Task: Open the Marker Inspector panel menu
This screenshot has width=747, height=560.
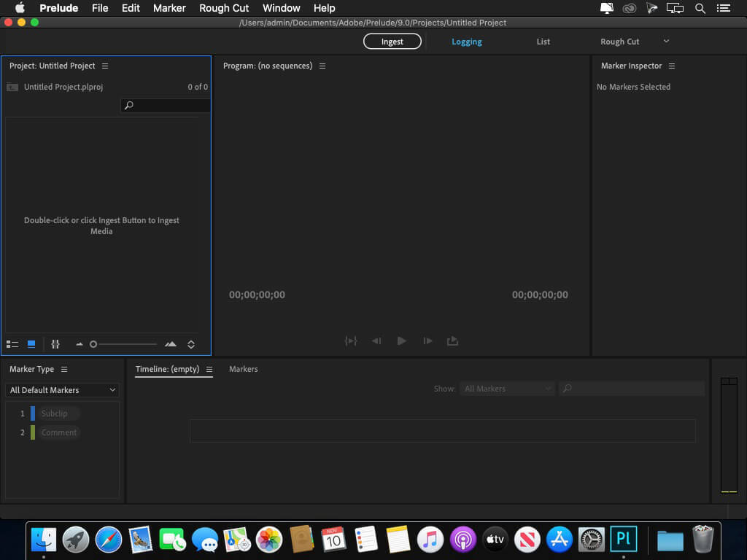Action: coord(672,66)
